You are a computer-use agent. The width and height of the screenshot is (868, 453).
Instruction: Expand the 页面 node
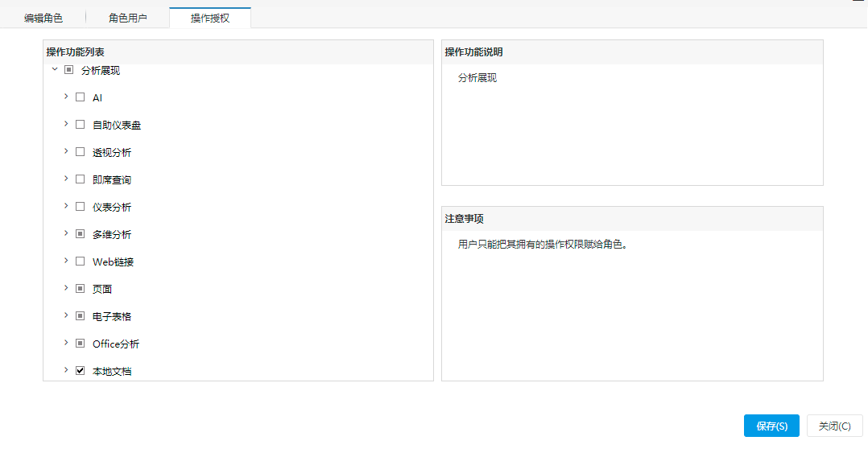(x=66, y=288)
